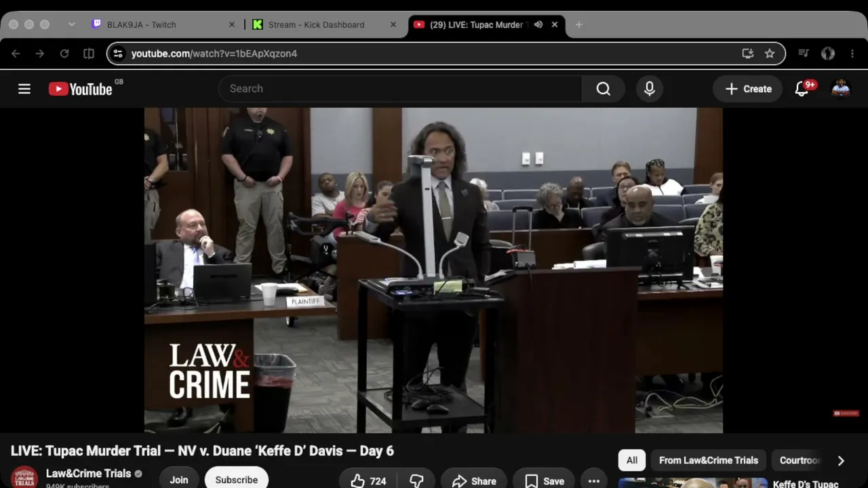
Task: Go to the YouTube home logo
Action: click(81, 89)
